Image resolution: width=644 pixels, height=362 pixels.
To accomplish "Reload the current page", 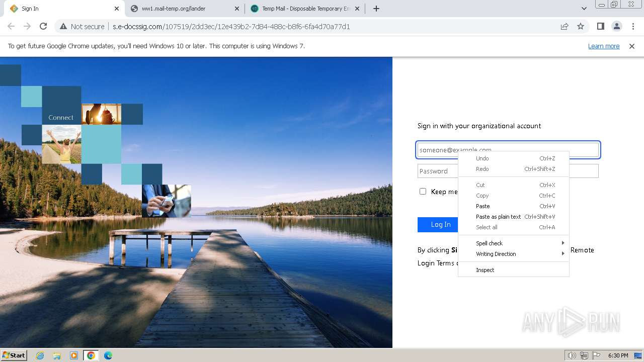I will click(x=43, y=26).
